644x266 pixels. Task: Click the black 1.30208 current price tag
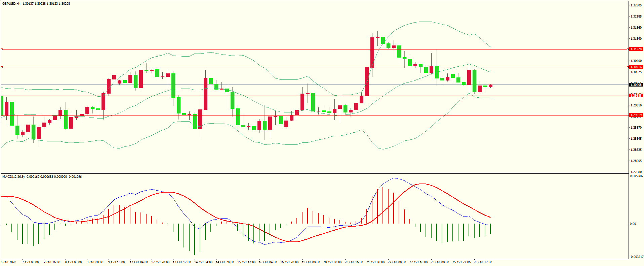[636, 85]
